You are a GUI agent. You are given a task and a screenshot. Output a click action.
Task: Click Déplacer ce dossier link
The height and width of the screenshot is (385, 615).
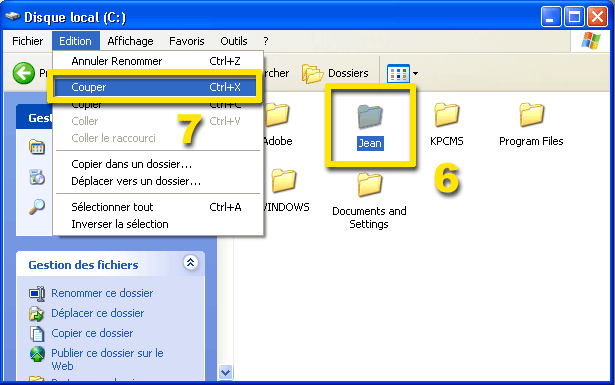[x=98, y=313]
